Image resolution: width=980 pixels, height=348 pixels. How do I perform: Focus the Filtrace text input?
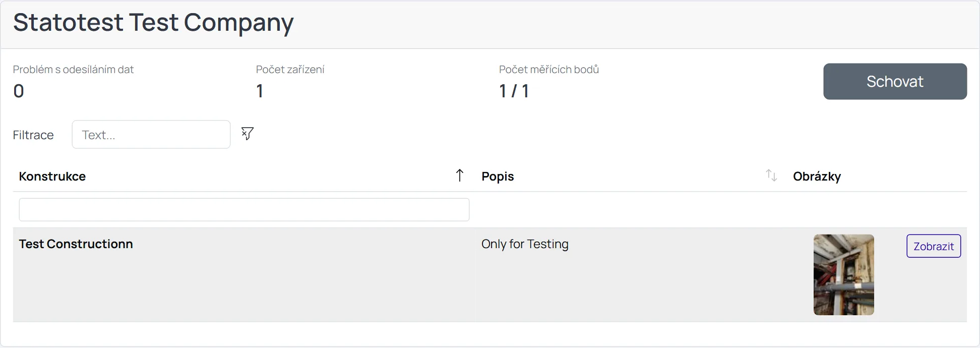pos(151,135)
